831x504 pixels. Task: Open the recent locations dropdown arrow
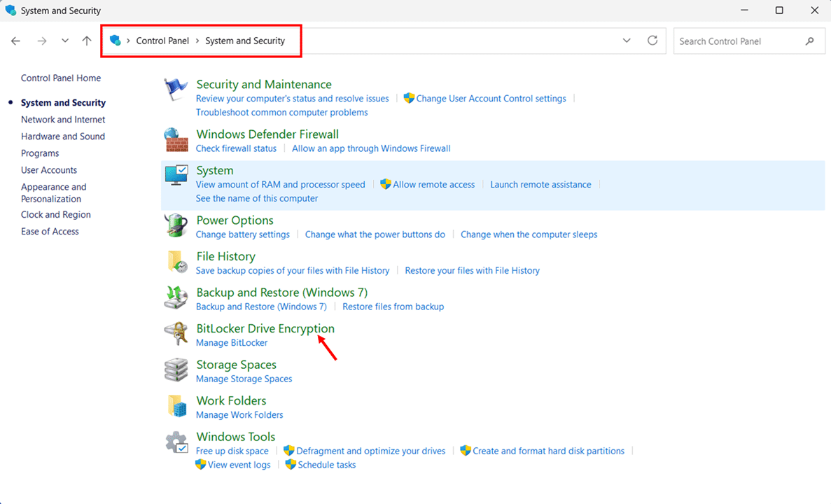[64, 41]
